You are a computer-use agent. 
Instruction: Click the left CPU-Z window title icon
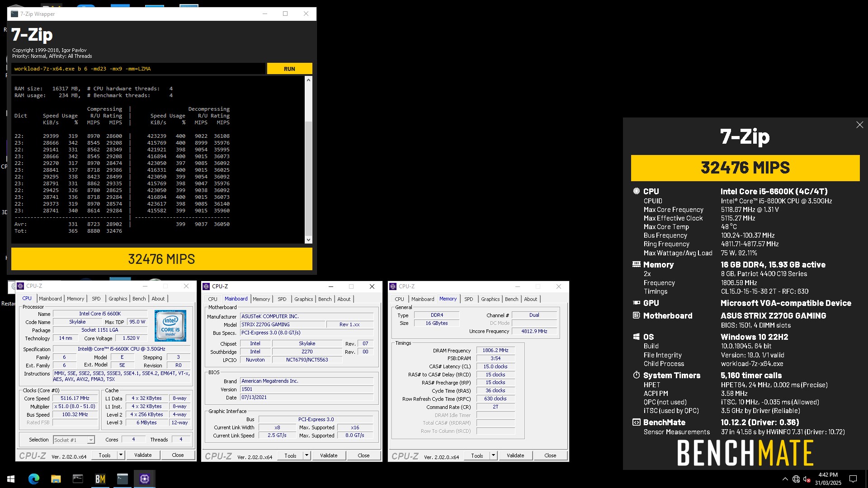coord(20,286)
